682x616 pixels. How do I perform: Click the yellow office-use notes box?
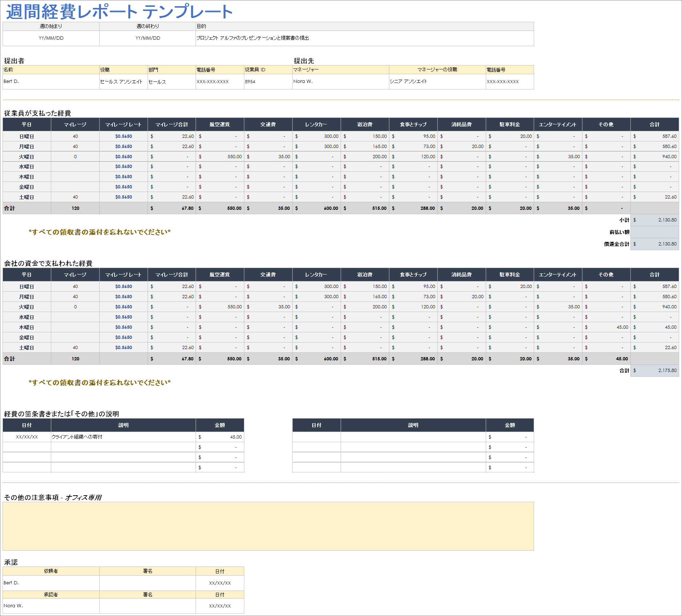(x=268, y=526)
